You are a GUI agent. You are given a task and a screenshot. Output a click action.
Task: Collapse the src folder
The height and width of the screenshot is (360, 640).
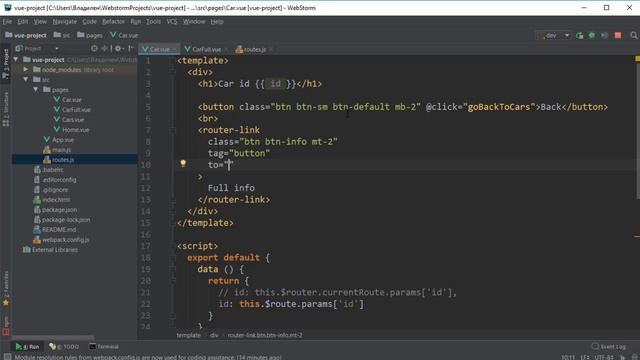[x=26, y=80]
